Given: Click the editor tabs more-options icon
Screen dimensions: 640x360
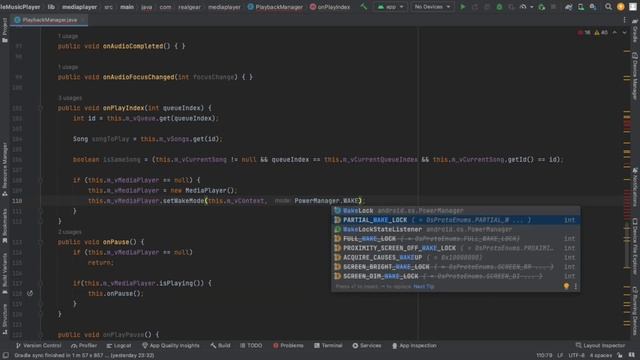Looking at the screenshot, I should pos(624,20).
